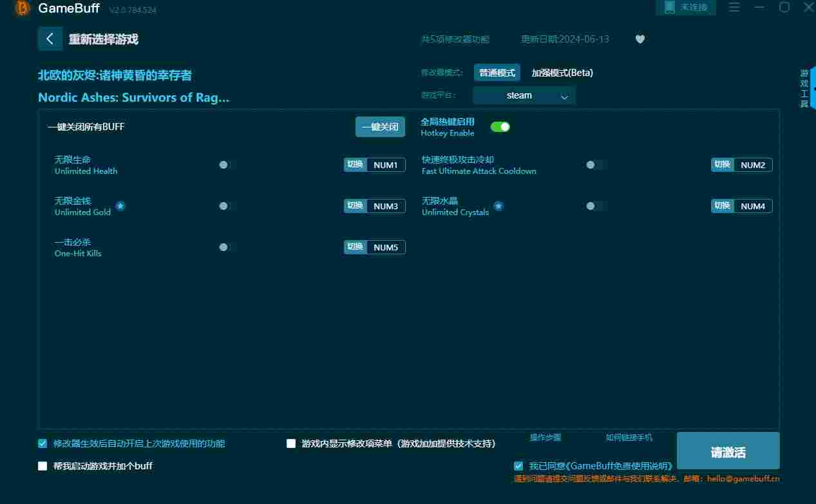Click the 请激活 activate button

pyautogui.click(x=728, y=451)
